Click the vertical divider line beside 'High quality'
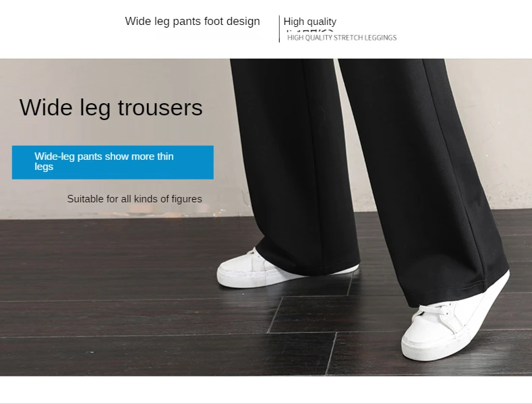532x404 pixels. (279, 29)
